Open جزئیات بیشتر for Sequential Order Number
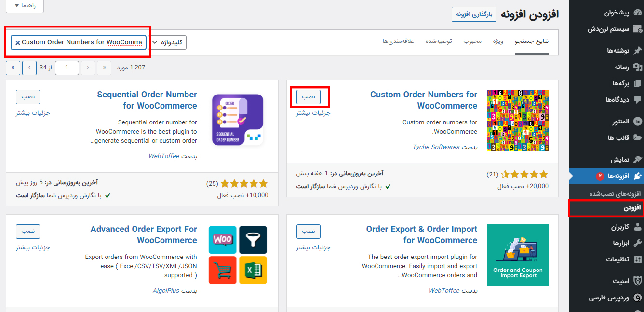 (33, 113)
